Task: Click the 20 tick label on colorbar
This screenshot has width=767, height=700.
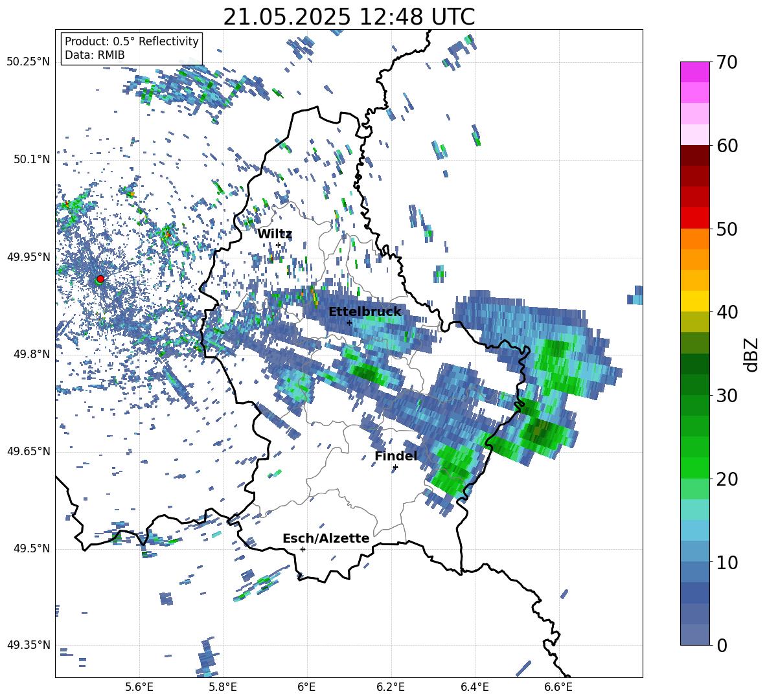Action: [x=727, y=479]
